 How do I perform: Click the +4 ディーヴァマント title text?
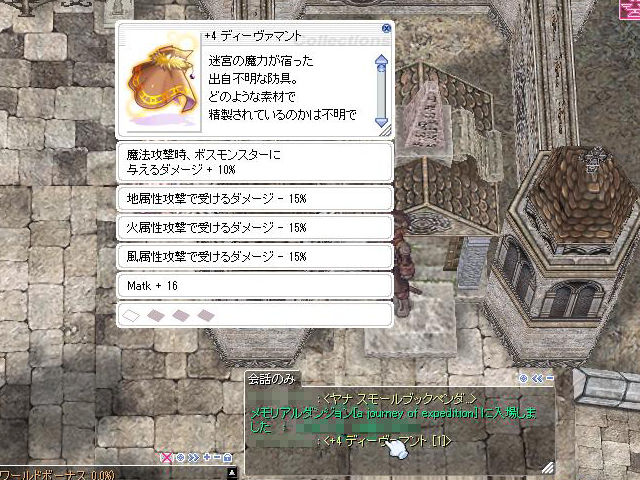[x=252, y=36]
